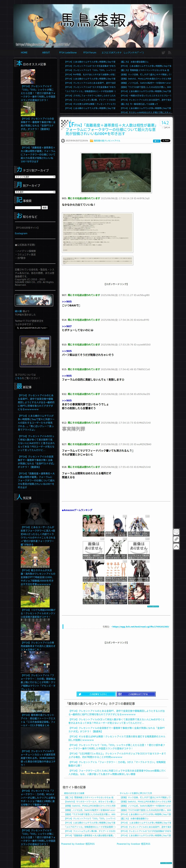Click the article's main game screenshot image

(116, 173)
